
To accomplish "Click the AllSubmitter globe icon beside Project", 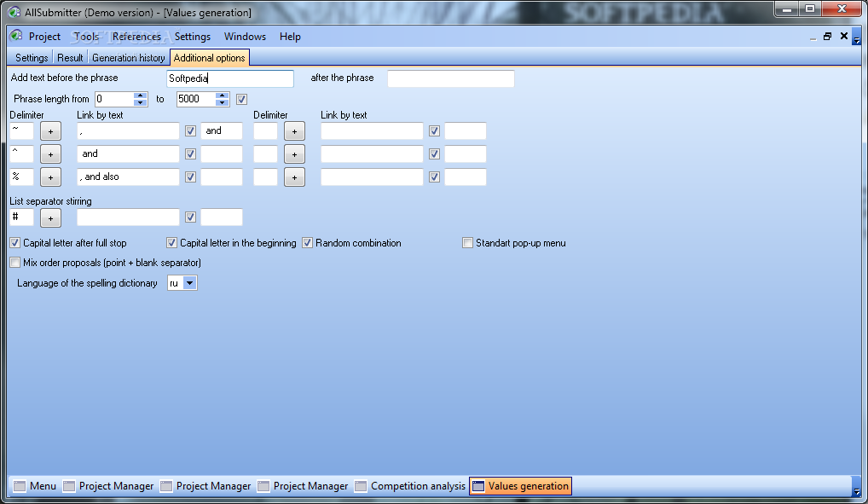I will 16,36.
